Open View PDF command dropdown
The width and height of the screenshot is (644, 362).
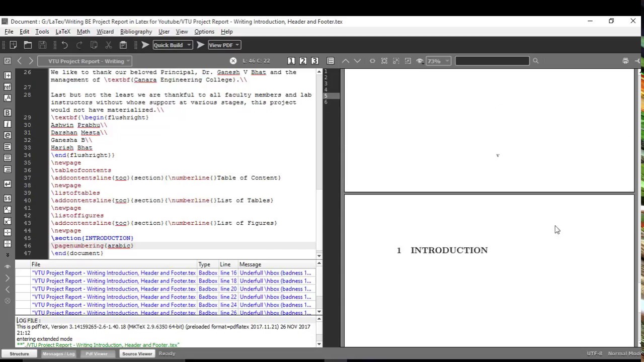click(236, 45)
